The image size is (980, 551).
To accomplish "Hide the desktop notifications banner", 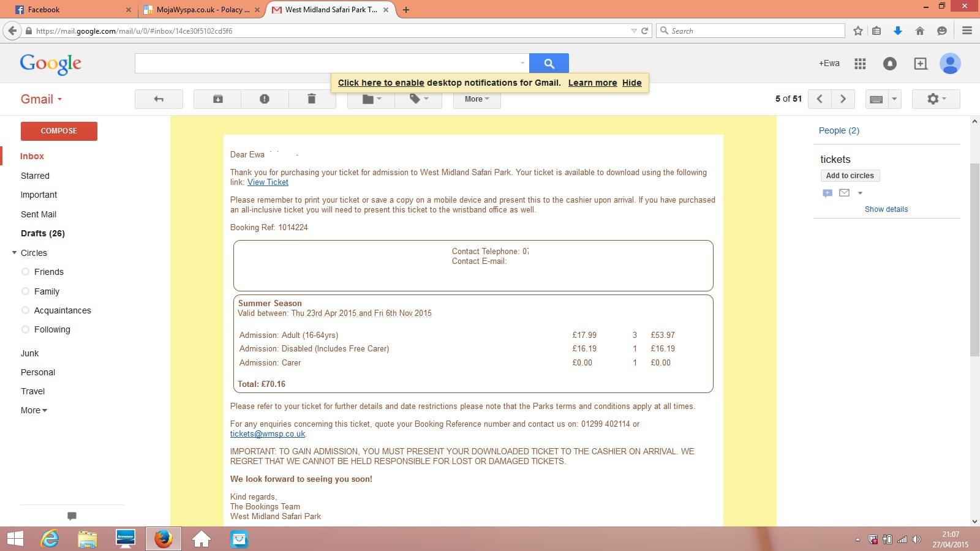I will click(632, 83).
